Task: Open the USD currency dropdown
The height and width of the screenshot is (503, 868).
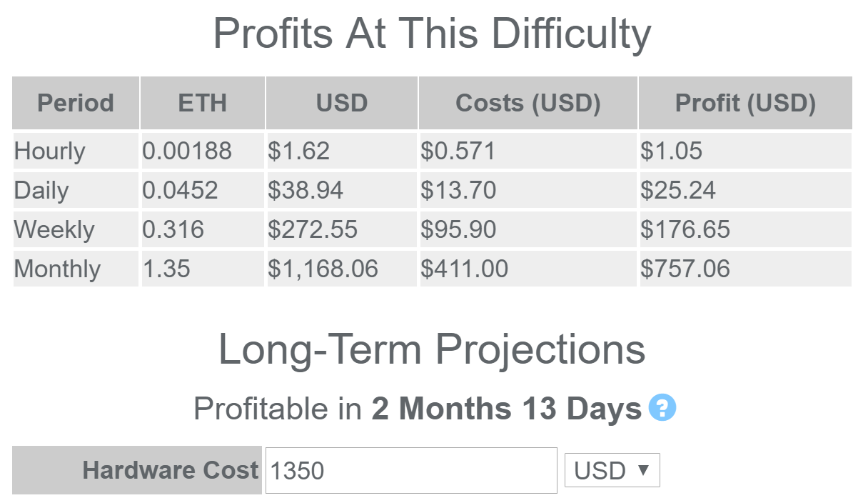Action: [612, 470]
